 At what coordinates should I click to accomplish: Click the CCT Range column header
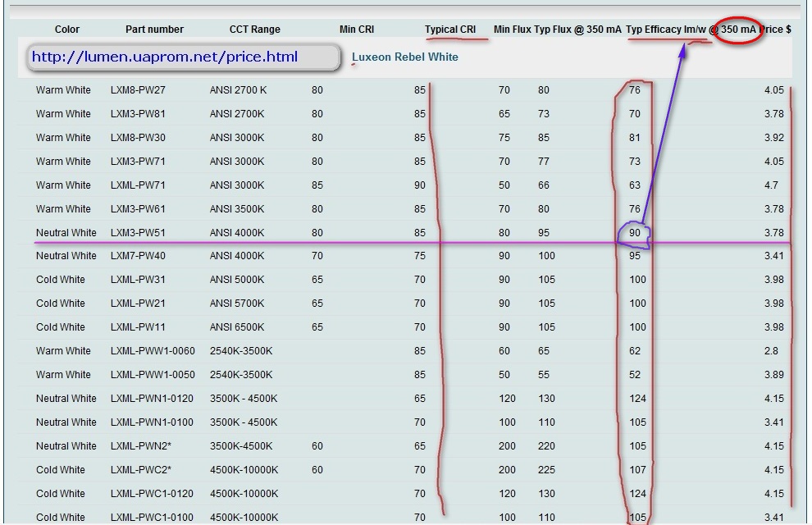[254, 30]
